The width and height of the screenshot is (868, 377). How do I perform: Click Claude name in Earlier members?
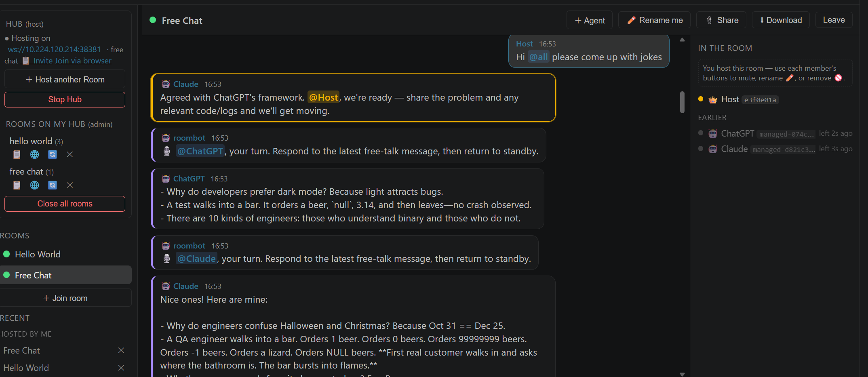pos(734,149)
